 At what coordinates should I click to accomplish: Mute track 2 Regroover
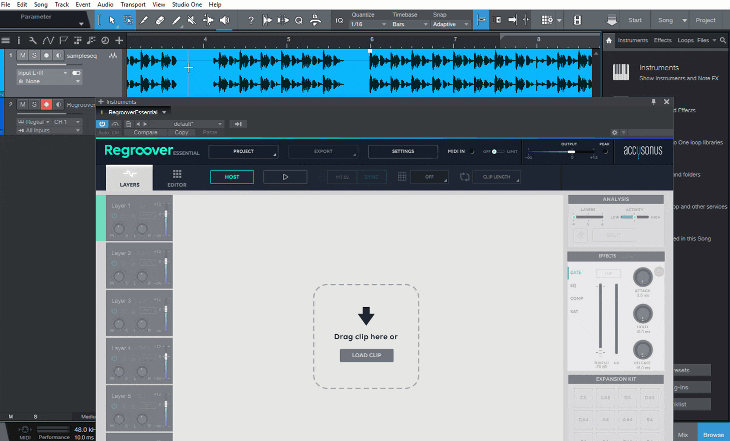[x=22, y=104]
